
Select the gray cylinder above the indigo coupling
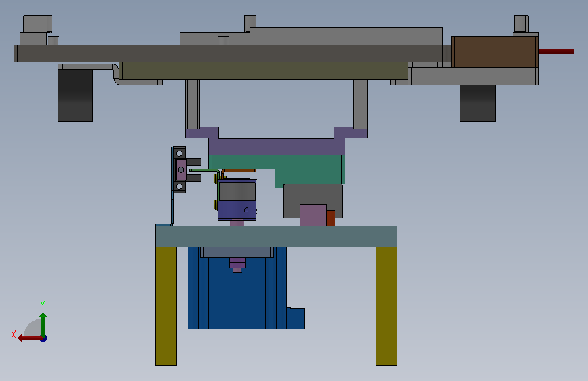237,190
